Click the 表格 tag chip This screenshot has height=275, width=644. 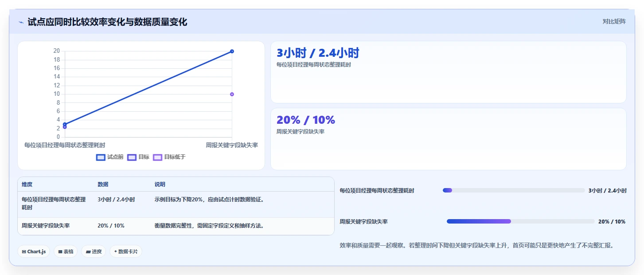pos(66,251)
